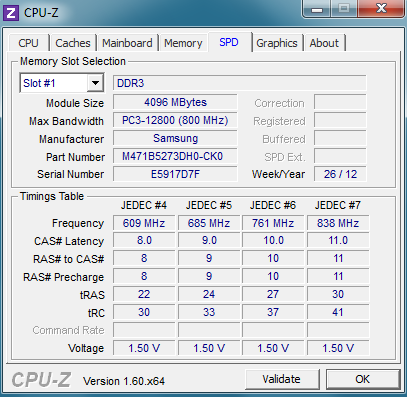The image size is (407, 397).
Task: Click the CAS# Latency 11.0 cell
Action: pos(338,241)
